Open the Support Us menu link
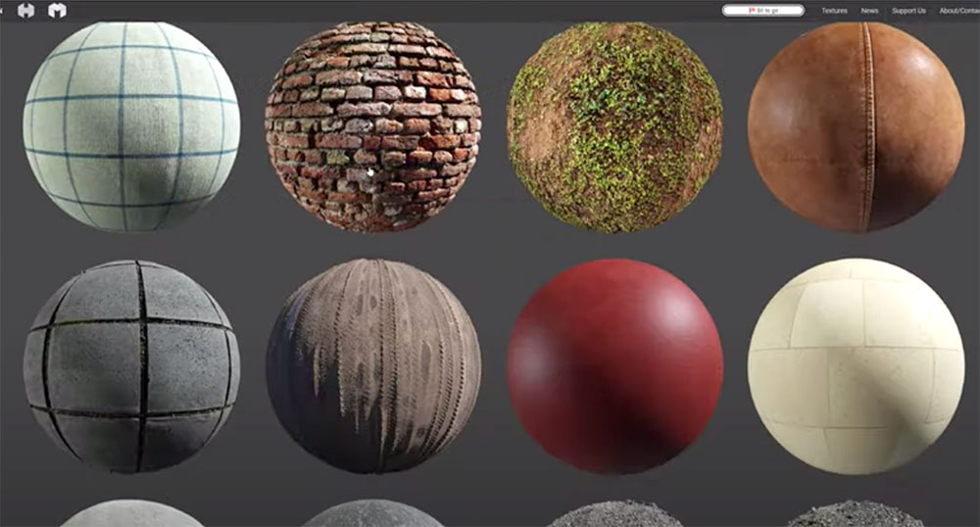Image resolution: width=980 pixels, height=527 pixels. point(908,11)
